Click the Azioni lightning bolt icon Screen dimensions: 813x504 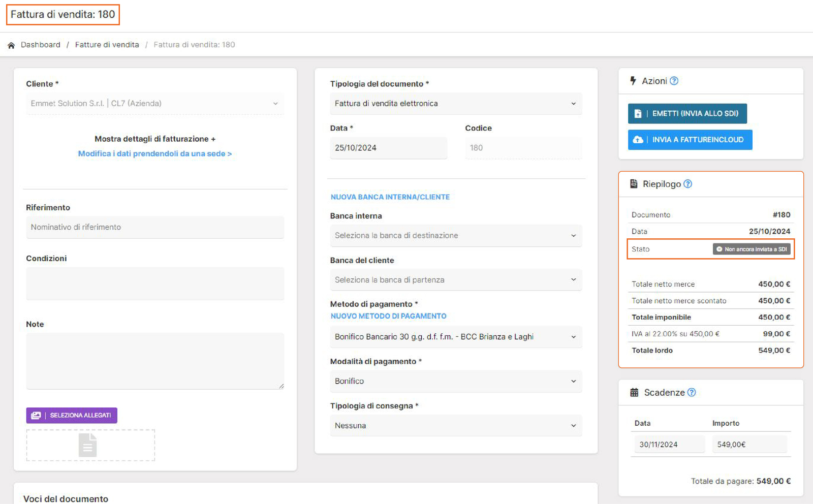tap(633, 81)
